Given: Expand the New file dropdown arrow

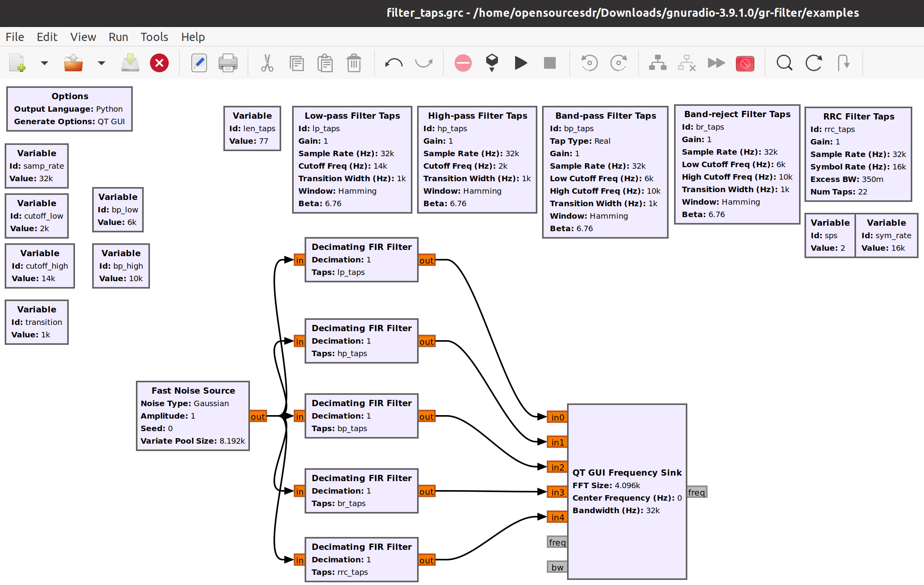Looking at the screenshot, I should point(45,63).
